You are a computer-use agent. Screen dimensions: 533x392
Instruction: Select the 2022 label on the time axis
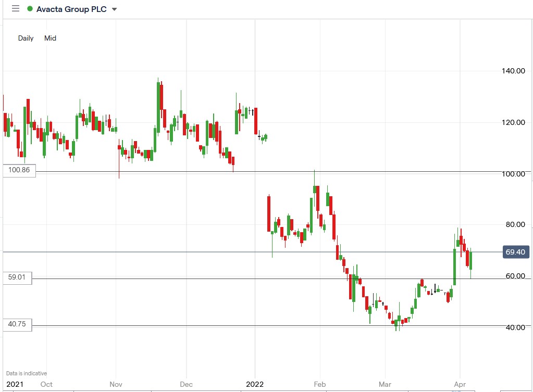pos(255,384)
